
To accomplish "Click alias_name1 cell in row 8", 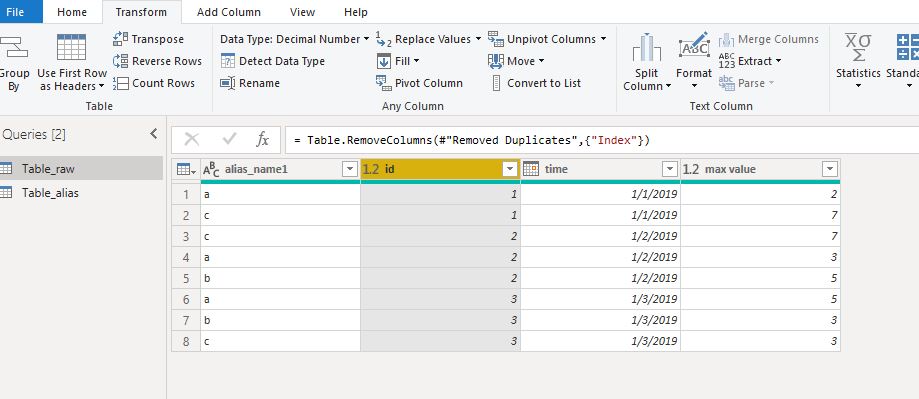I will coord(280,342).
